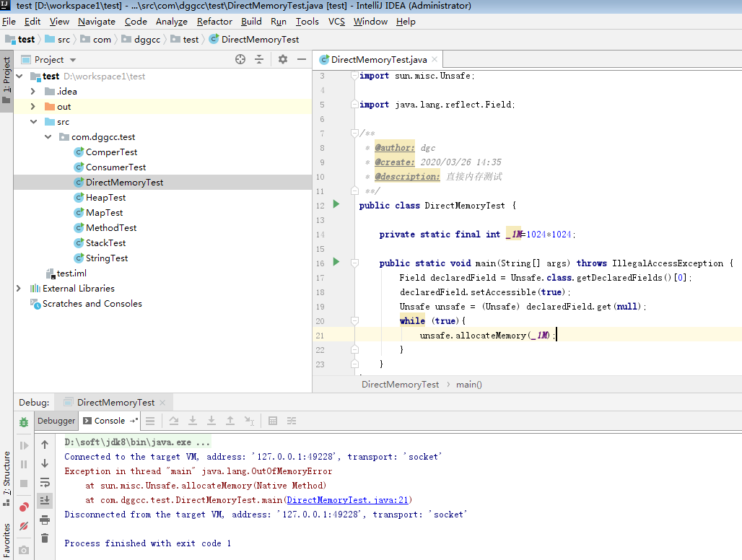Viewport: 742px width, 560px height.
Task: Click the print console output icon
Action: (x=45, y=520)
